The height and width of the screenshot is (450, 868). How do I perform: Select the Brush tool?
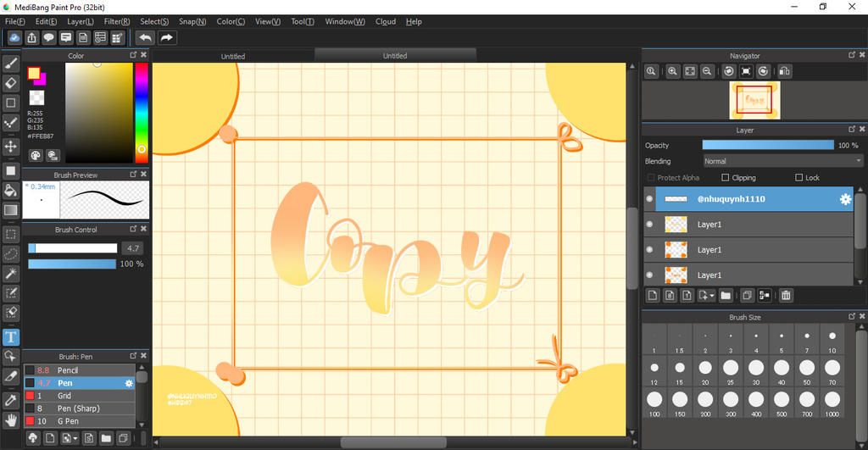(x=10, y=64)
